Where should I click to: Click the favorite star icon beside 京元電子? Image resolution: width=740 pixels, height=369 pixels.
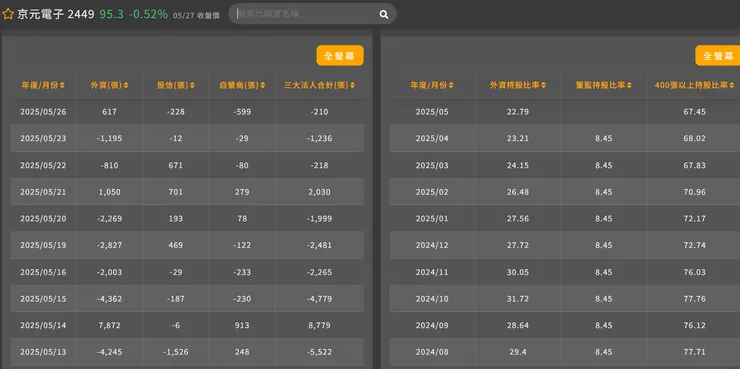coord(8,14)
